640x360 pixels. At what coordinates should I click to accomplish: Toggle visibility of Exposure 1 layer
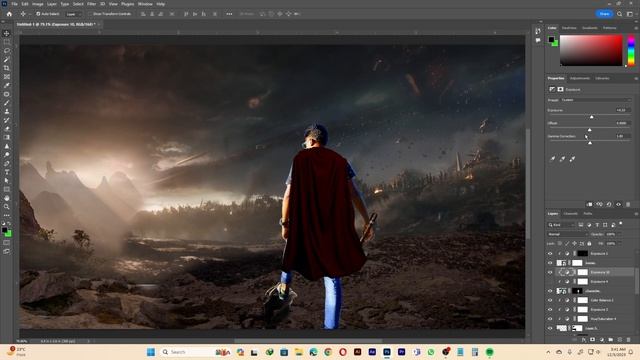pos(550,253)
